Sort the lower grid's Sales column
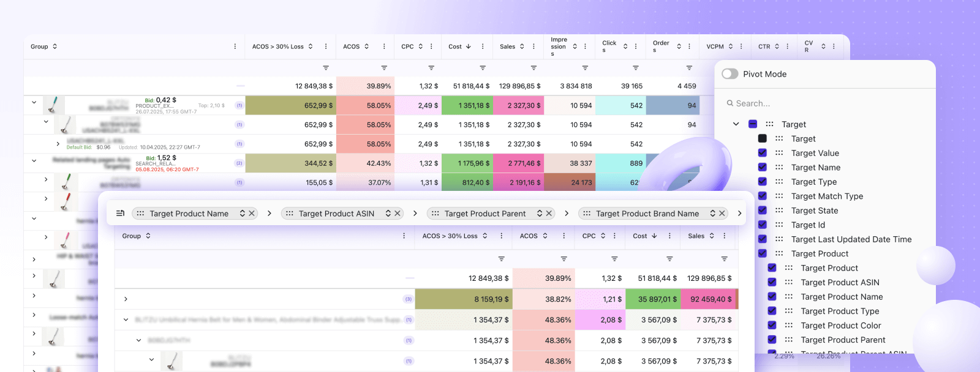 [x=712, y=236]
